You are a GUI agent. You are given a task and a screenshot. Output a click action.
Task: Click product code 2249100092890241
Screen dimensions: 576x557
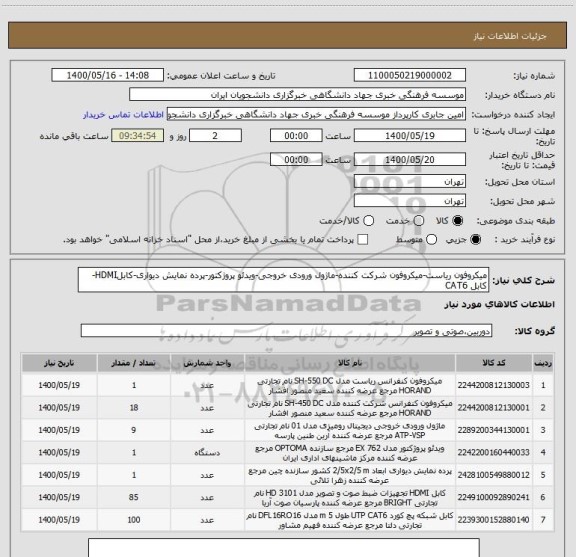coord(493,497)
